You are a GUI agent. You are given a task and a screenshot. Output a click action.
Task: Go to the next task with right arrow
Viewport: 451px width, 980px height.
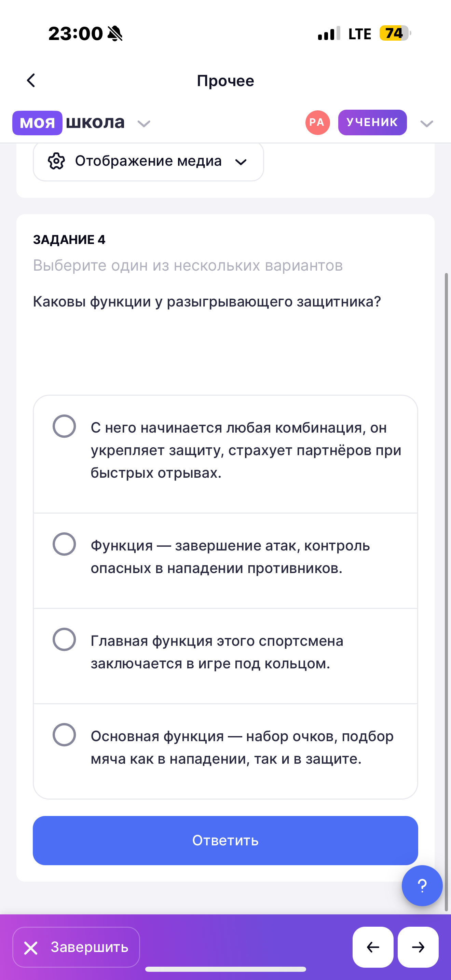[x=418, y=947]
